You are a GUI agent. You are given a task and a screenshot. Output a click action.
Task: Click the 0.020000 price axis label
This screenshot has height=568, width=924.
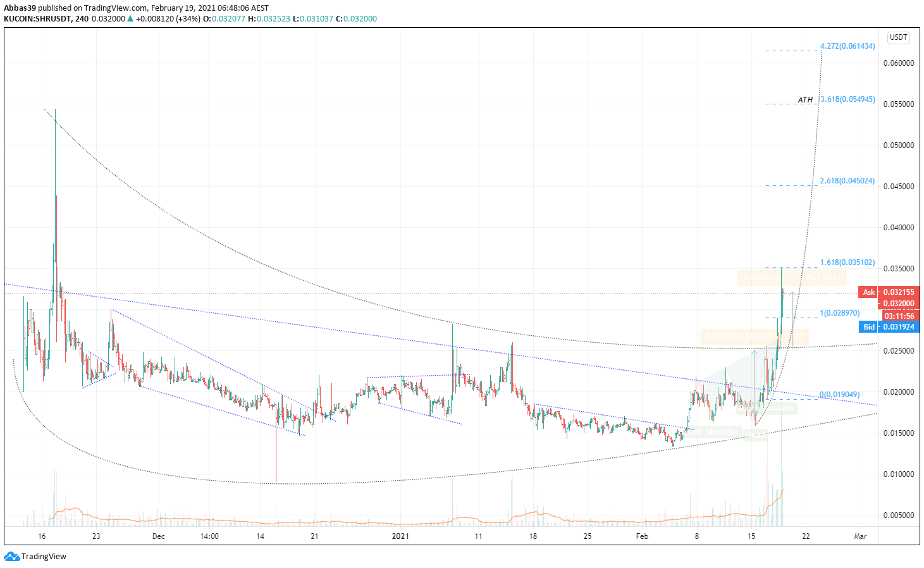point(899,392)
